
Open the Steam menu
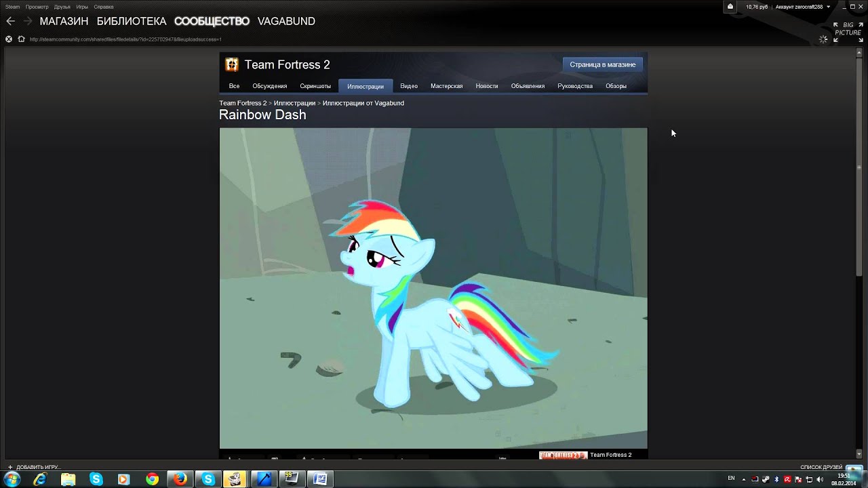point(12,7)
